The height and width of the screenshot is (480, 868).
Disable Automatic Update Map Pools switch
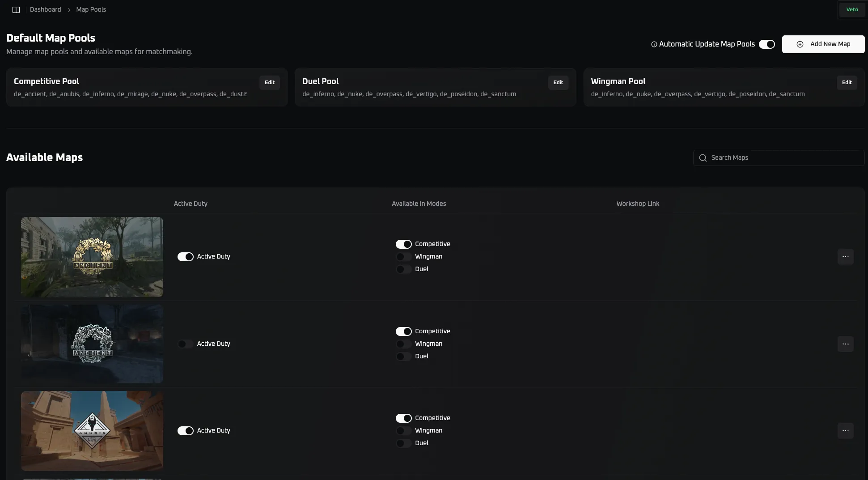[766, 44]
